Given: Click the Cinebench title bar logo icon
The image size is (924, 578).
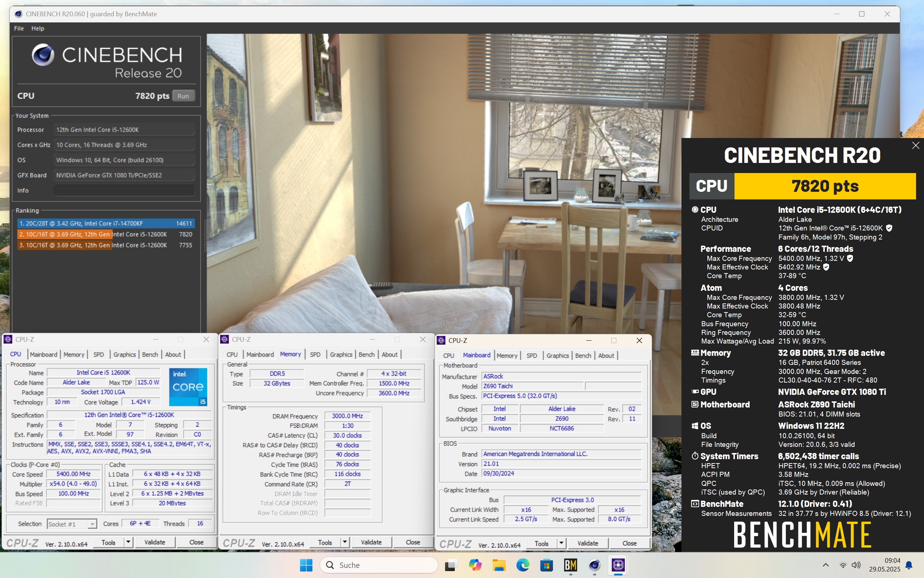Looking at the screenshot, I should [18, 14].
